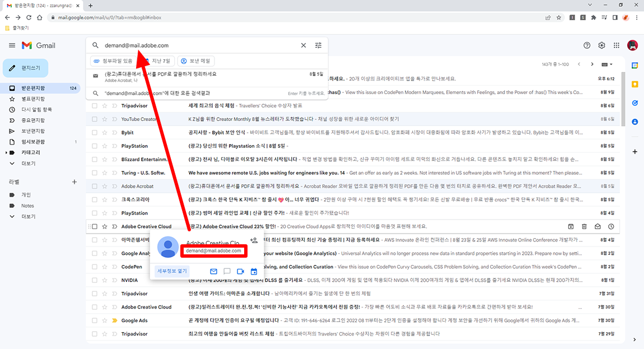Open Gmail settings gear icon
Viewport: 644px width, 349px height.
[x=601, y=45]
